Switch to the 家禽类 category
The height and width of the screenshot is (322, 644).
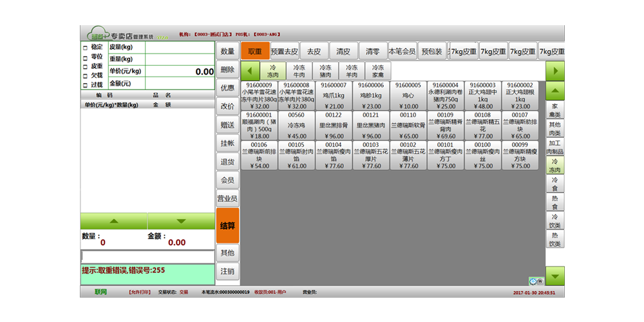click(x=555, y=109)
